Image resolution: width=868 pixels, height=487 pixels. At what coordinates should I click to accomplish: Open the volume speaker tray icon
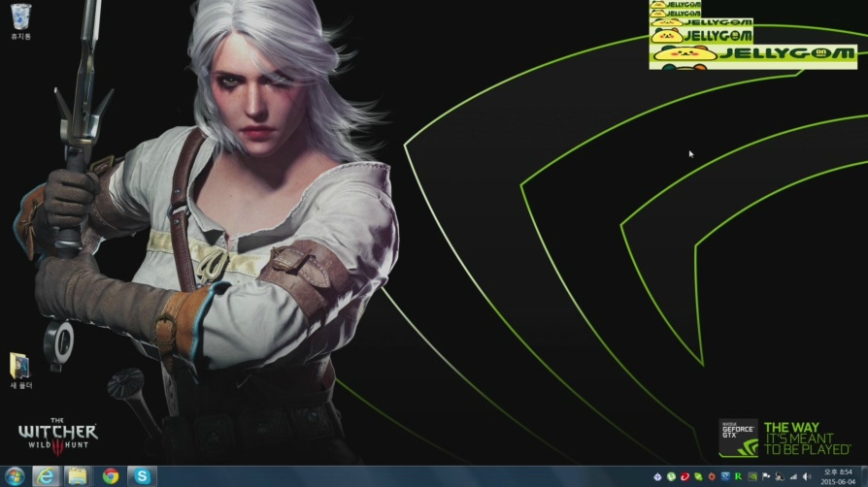tap(807, 476)
